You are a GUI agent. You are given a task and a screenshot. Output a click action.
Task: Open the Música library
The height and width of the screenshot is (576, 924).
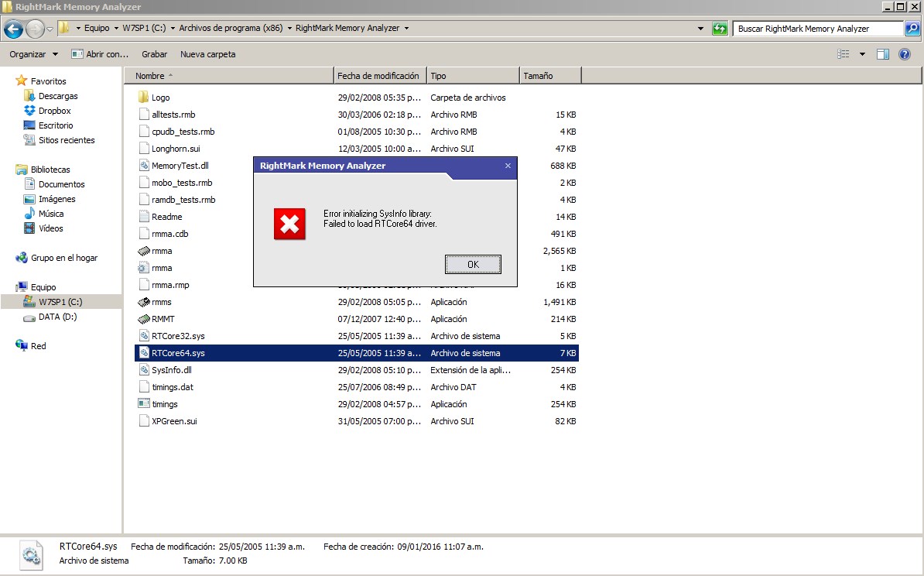click(x=50, y=214)
